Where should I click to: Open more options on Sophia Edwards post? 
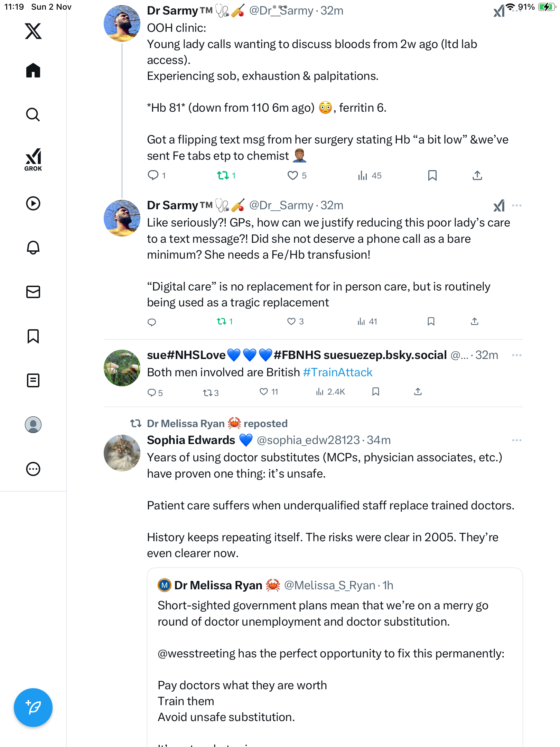pos(516,440)
